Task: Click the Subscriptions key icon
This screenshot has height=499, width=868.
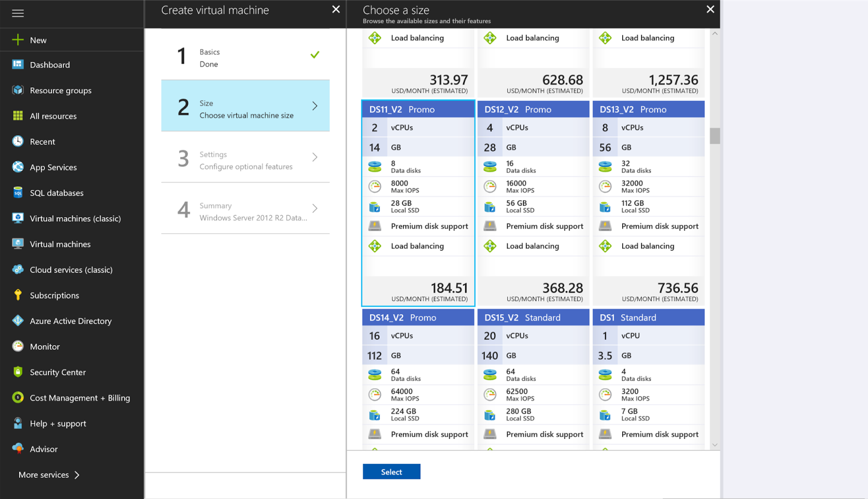Action: click(x=18, y=295)
